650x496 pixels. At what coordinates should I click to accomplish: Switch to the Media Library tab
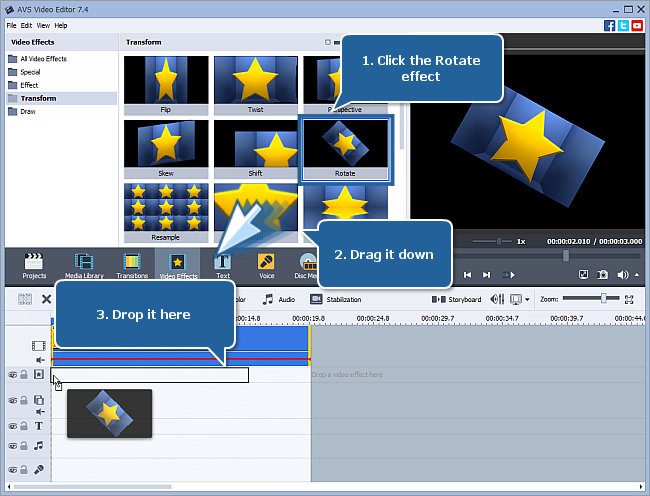84,266
